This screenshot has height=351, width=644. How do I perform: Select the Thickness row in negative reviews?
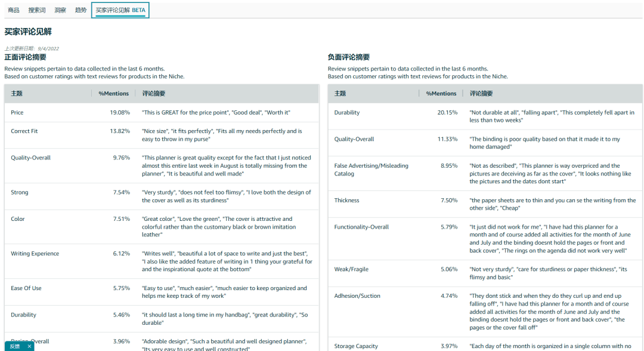(x=346, y=201)
